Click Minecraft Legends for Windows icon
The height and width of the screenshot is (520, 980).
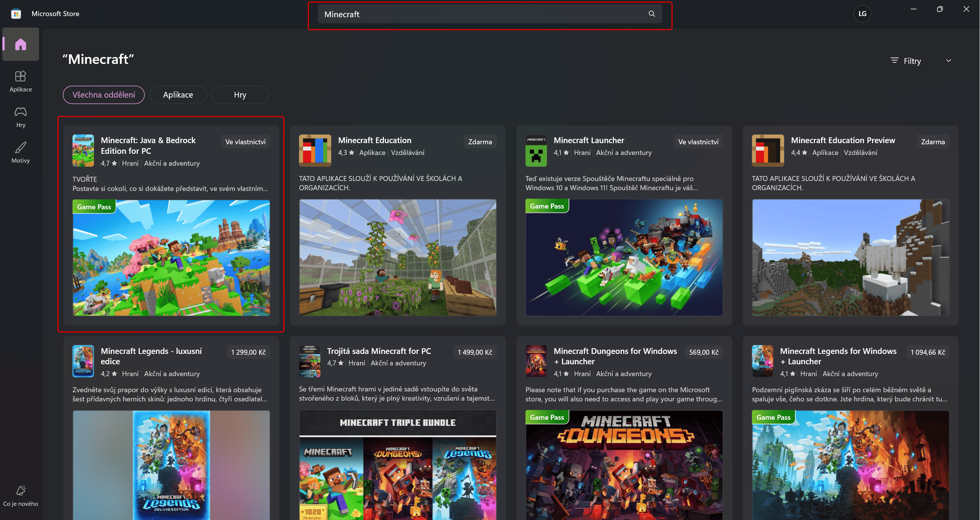click(x=763, y=361)
